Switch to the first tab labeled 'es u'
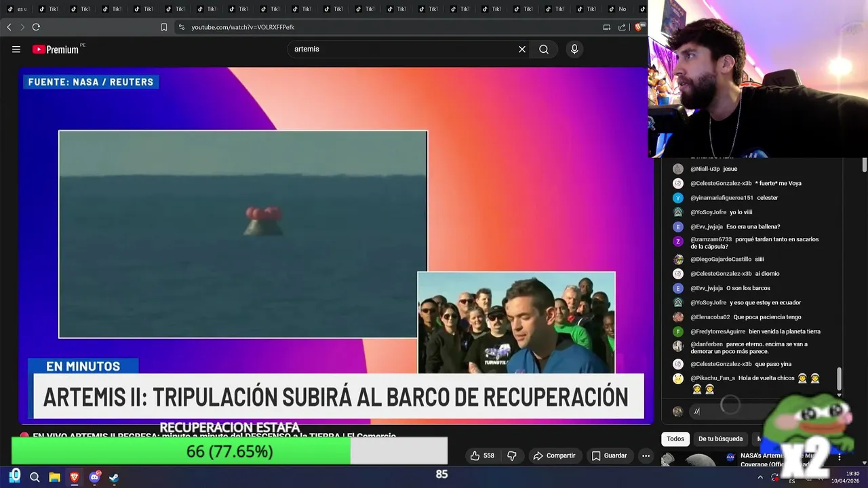 coord(17,9)
